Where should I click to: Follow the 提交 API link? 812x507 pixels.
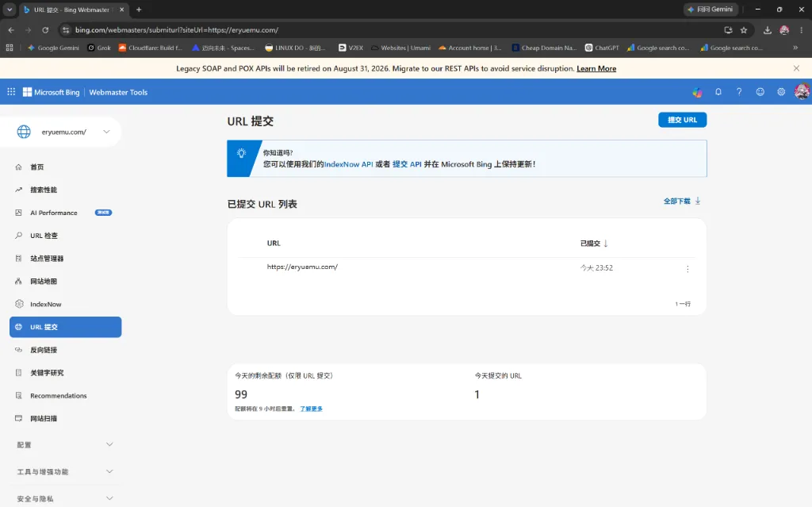pos(407,164)
